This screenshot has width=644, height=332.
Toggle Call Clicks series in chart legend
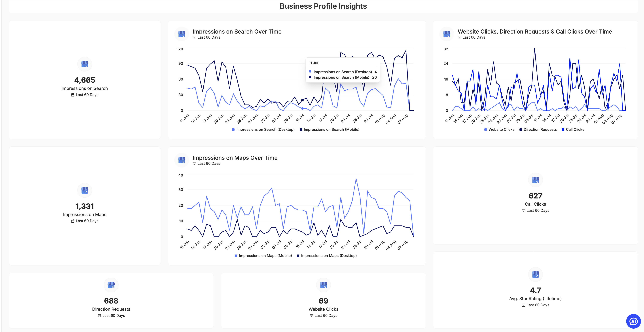(575, 130)
